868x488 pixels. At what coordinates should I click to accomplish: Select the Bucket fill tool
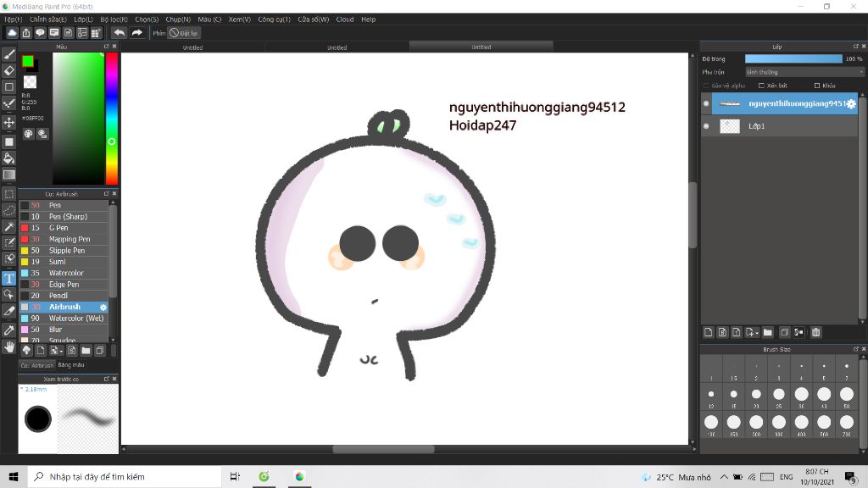point(8,158)
